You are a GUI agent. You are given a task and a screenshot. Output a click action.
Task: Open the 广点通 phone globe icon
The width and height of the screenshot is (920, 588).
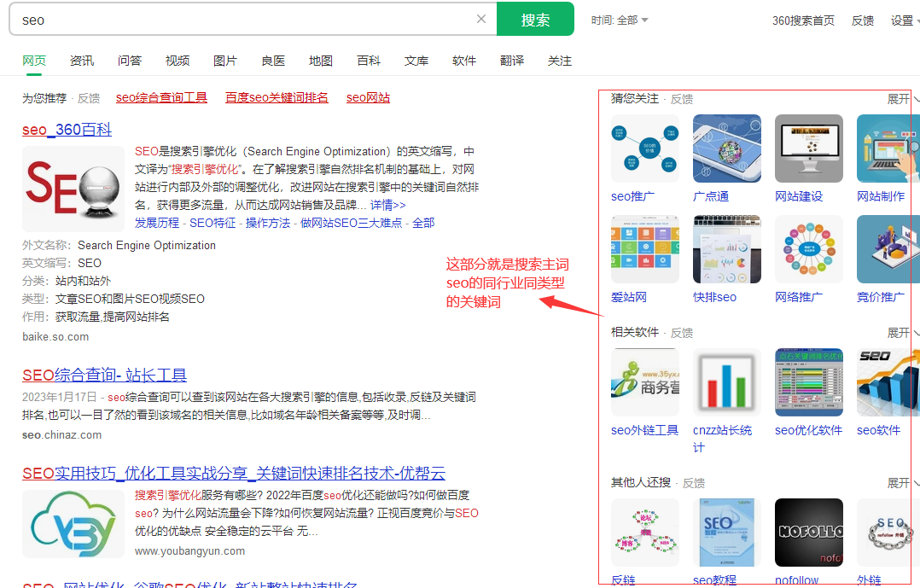click(x=727, y=148)
